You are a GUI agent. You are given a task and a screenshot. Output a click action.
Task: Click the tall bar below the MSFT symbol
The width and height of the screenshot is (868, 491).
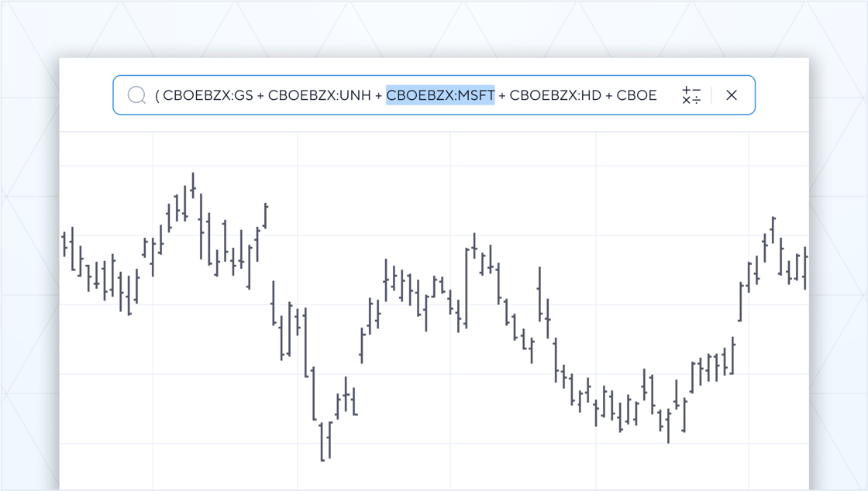(467, 287)
